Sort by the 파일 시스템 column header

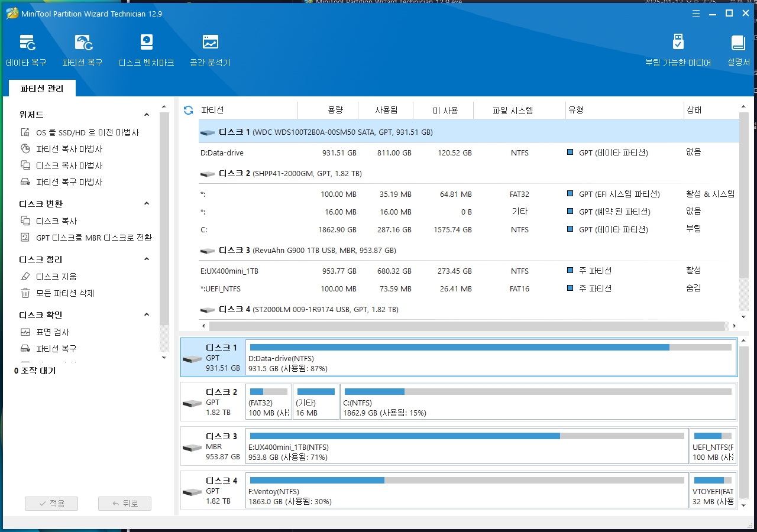pos(520,111)
